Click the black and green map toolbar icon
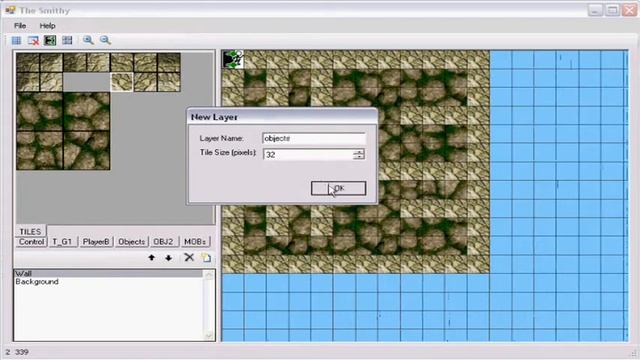This screenshot has height=360, width=640. point(50,40)
